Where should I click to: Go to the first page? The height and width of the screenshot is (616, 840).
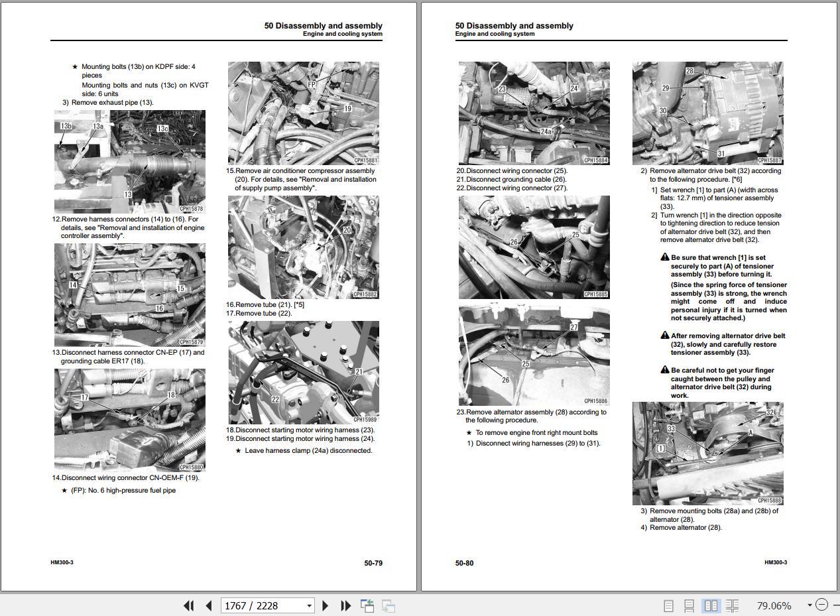click(188, 605)
